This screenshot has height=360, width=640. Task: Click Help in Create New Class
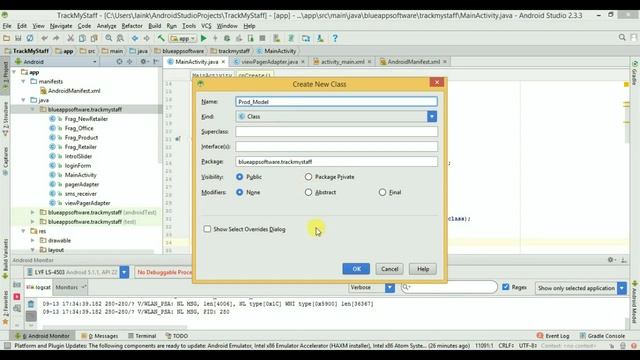pyautogui.click(x=423, y=269)
